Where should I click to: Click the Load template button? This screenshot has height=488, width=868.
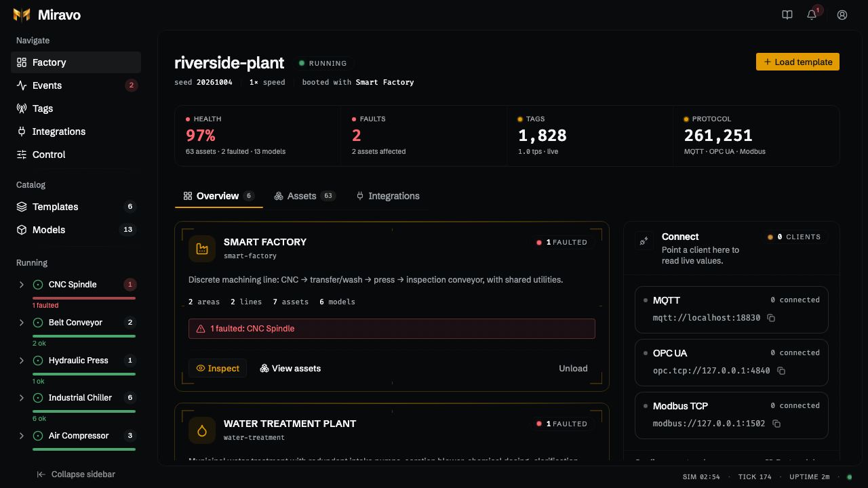click(797, 62)
